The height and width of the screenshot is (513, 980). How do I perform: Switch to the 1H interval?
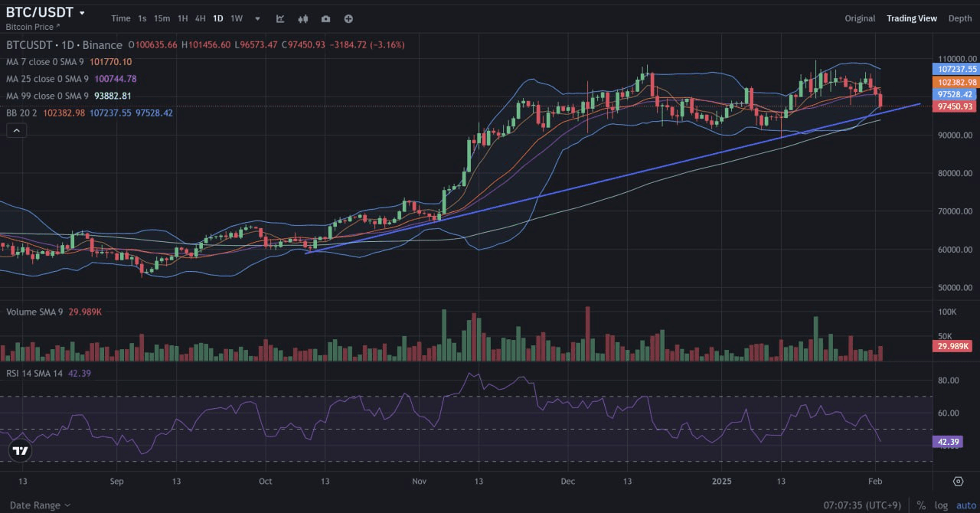pyautogui.click(x=182, y=18)
